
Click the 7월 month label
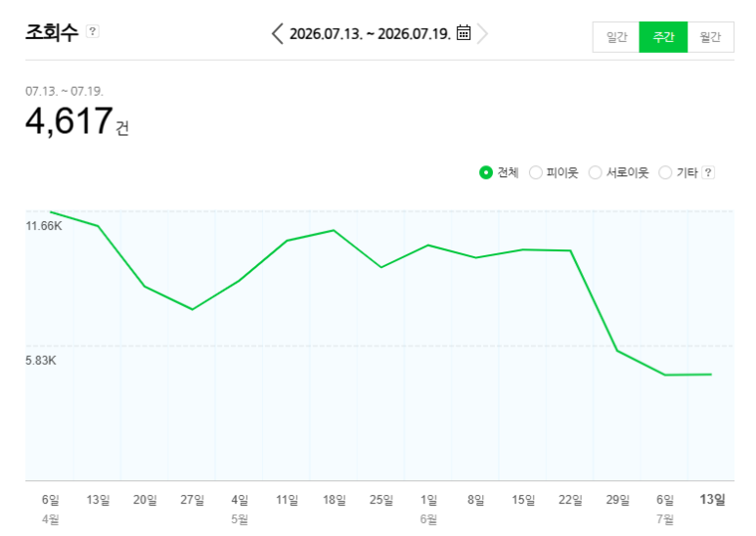pos(665,519)
